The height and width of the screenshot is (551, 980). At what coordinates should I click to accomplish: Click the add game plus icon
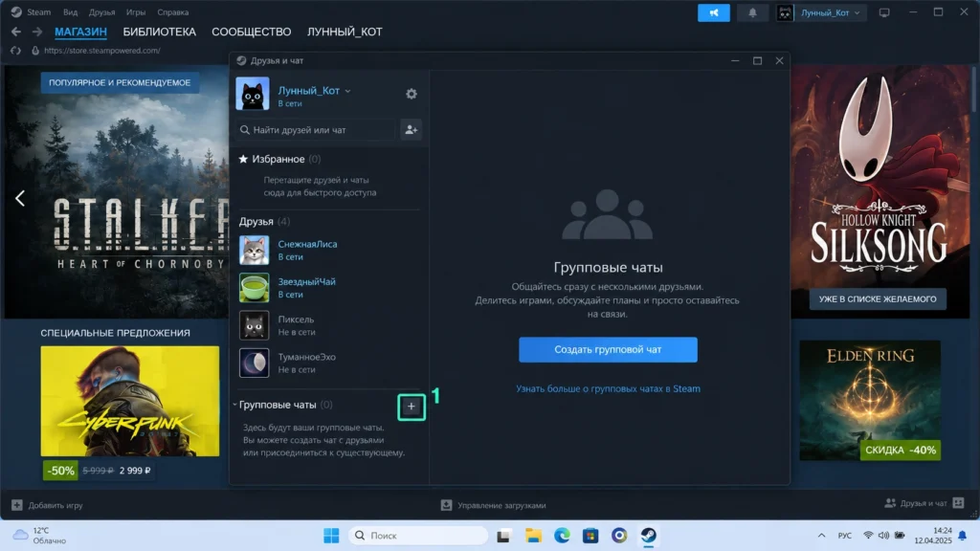tap(17, 505)
